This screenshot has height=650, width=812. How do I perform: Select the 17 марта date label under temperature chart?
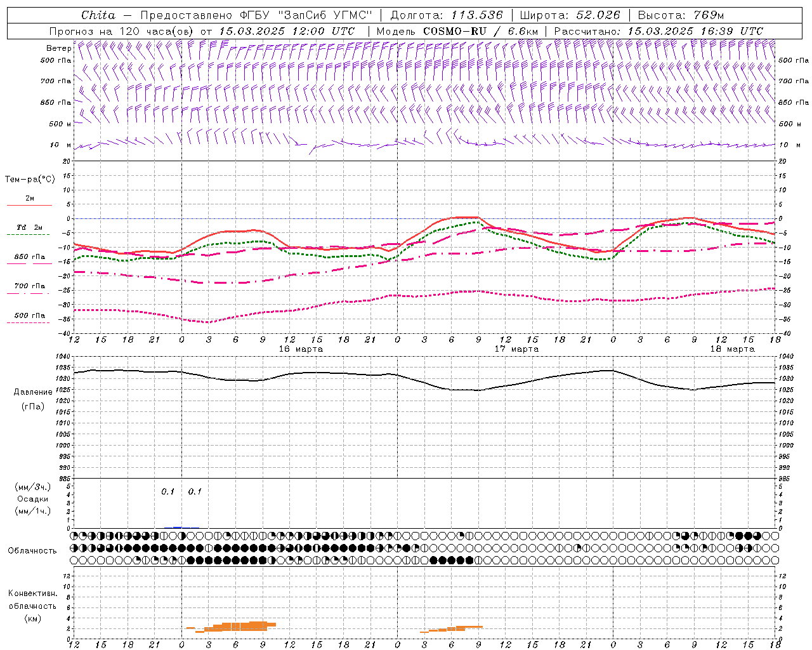516,349
